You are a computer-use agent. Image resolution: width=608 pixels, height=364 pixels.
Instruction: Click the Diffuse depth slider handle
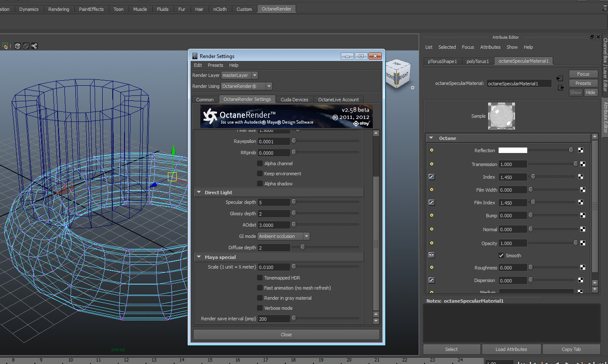point(303,248)
